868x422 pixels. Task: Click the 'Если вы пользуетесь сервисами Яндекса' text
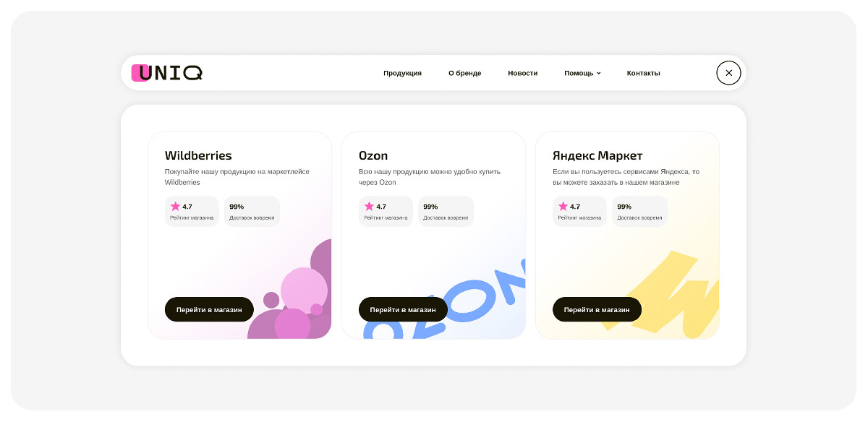[626, 177]
